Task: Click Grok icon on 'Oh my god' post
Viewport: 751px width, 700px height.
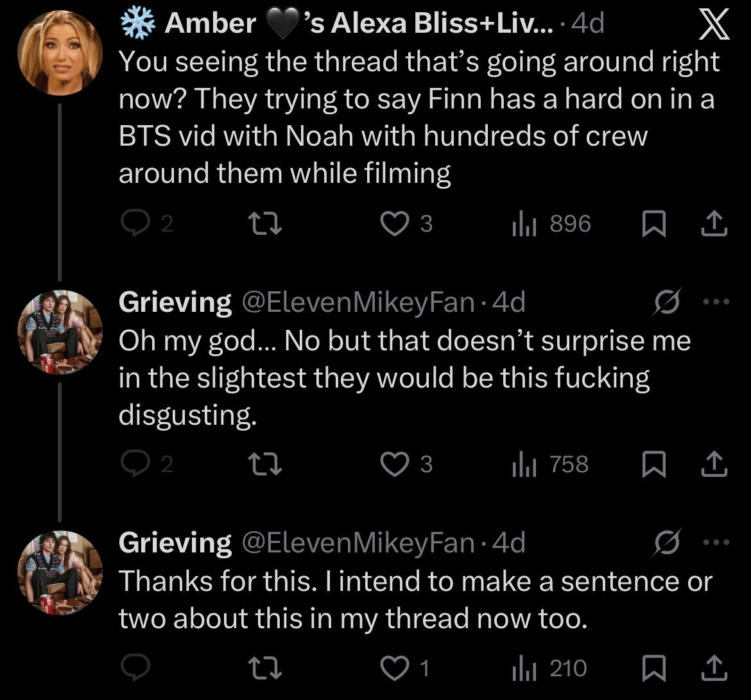Action: tap(664, 302)
